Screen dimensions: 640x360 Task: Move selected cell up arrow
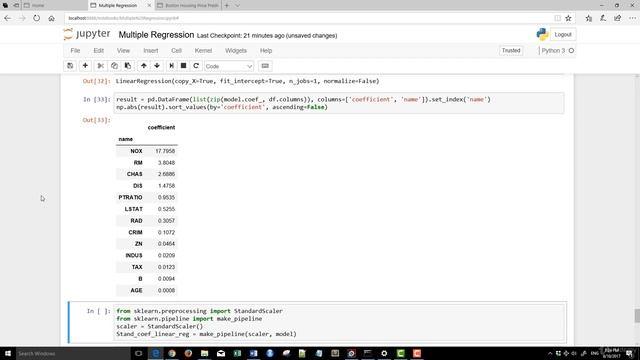click(x=144, y=66)
